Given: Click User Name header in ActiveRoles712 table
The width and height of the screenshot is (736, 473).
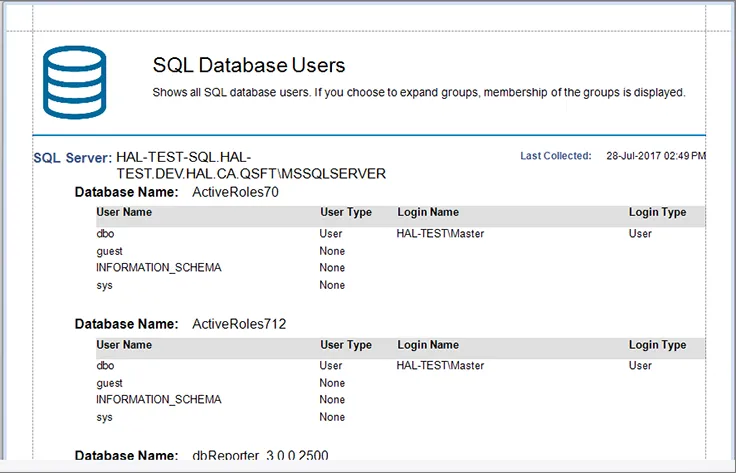Looking at the screenshot, I should click(x=124, y=345).
